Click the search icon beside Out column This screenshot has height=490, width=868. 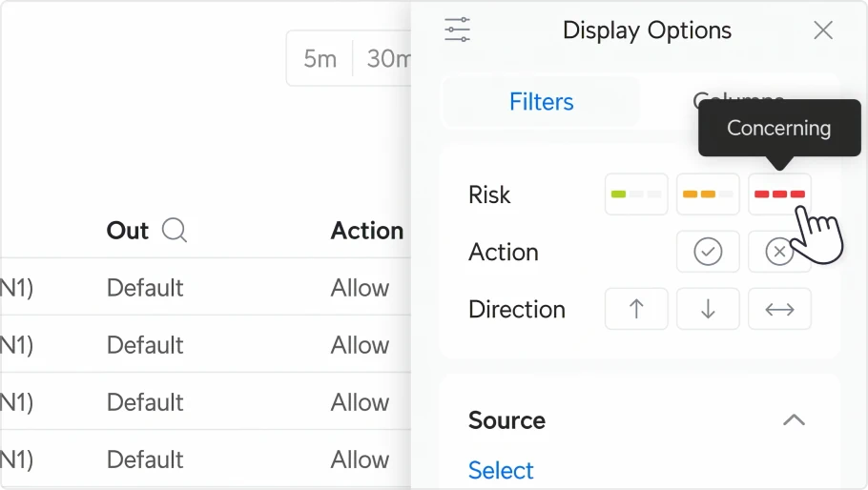[x=175, y=231]
